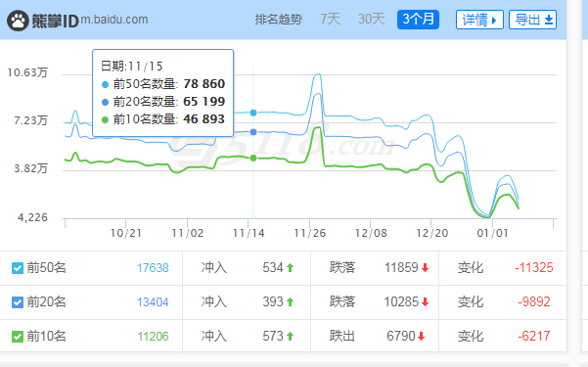This screenshot has height=367, width=588.
Task: Click the 前10名 data point on 11/15
Action: pyautogui.click(x=253, y=158)
